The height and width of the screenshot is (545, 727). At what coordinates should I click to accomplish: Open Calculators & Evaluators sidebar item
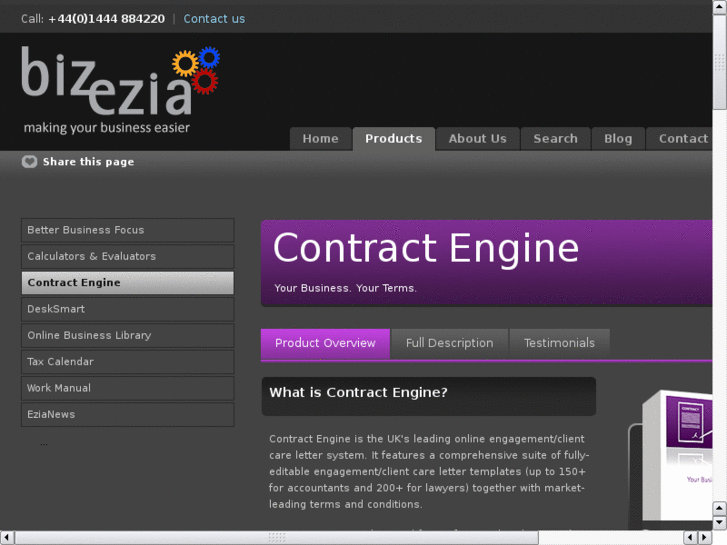pyautogui.click(x=127, y=256)
